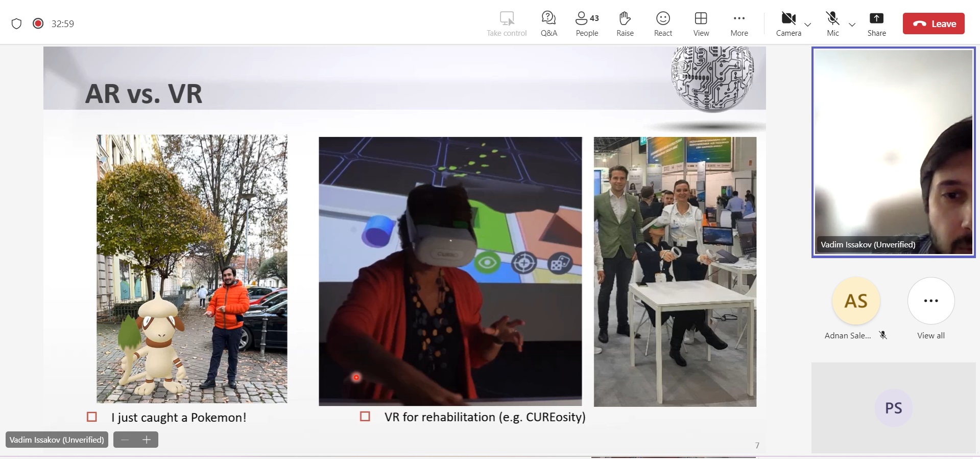Zoom in the shared slide
The width and height of the screenshot is (980, 459).
click(147, 440)
